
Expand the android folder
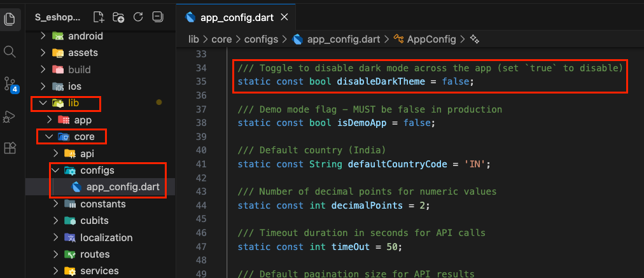(85, 36)
